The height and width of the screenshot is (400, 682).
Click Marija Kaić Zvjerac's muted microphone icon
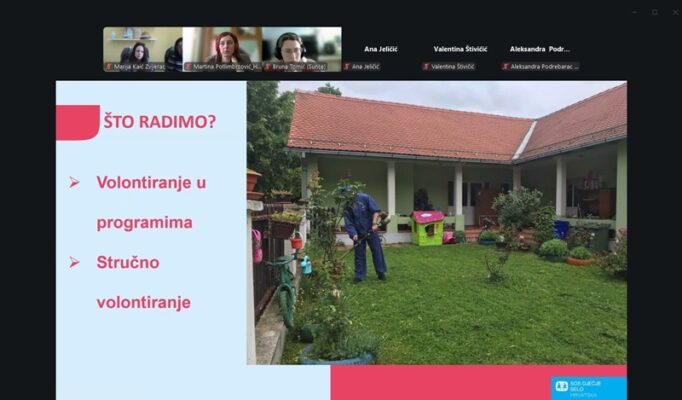pos(108,67)
